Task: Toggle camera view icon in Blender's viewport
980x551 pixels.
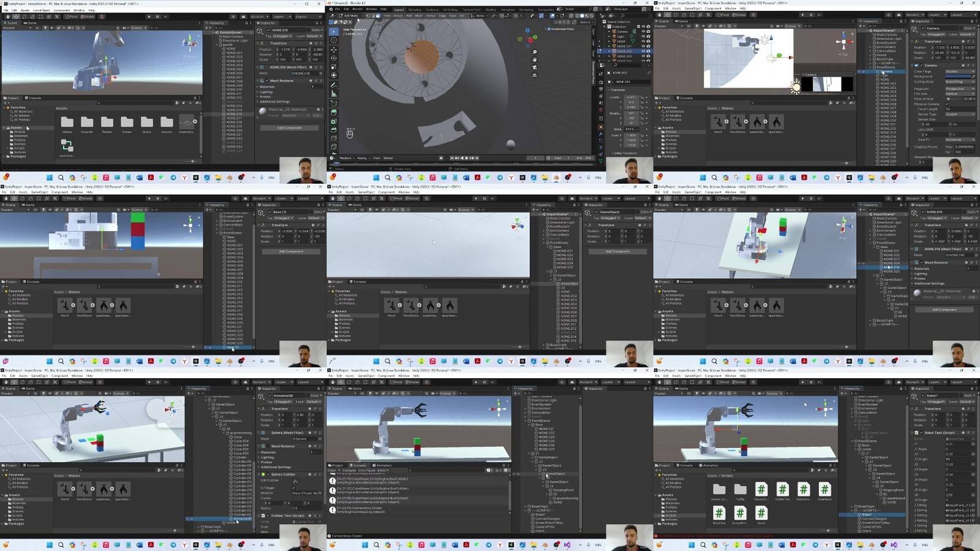Action: 535,67
